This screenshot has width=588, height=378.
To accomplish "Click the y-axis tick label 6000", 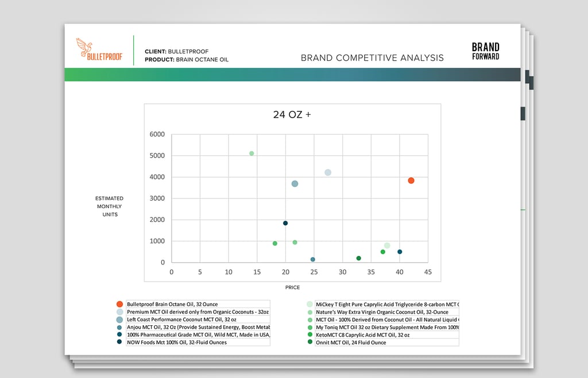I will 157,134.
